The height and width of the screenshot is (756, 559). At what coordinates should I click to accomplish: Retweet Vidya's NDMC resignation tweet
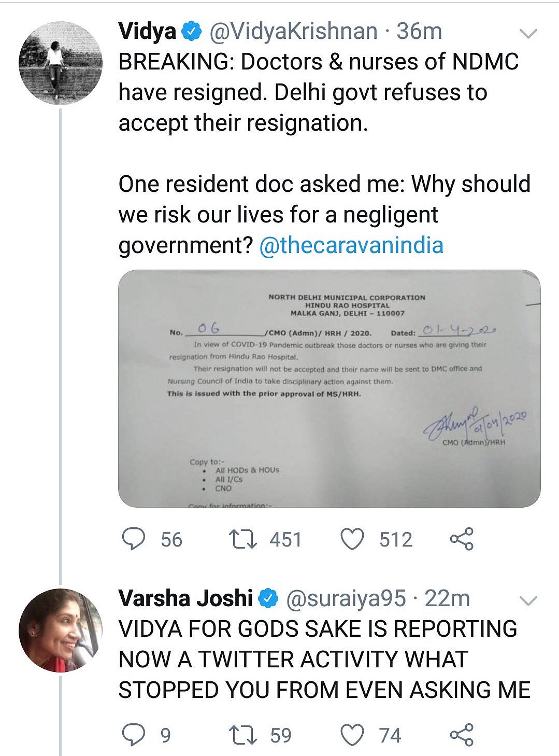(x=243, y=539)
